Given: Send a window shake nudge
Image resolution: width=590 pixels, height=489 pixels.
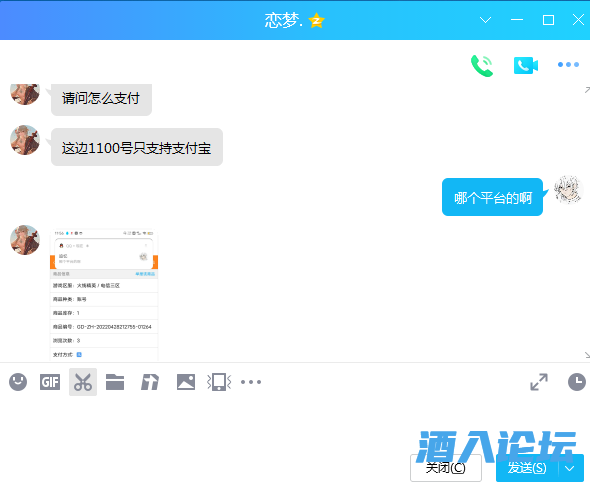Looking at the screenshot, I should (219, 382).
